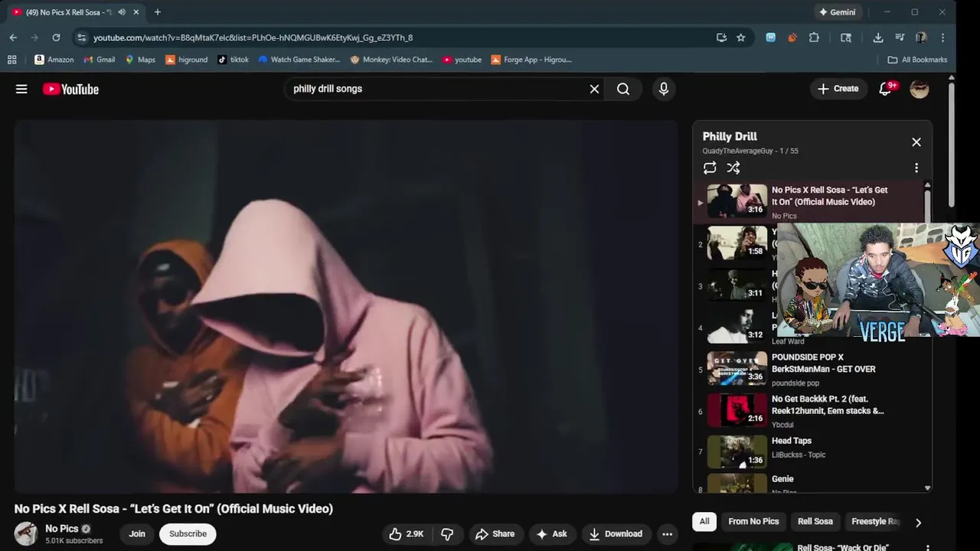The image size is (980, 551).
Task: Open the higround bookmark
Action: (187, 60)
